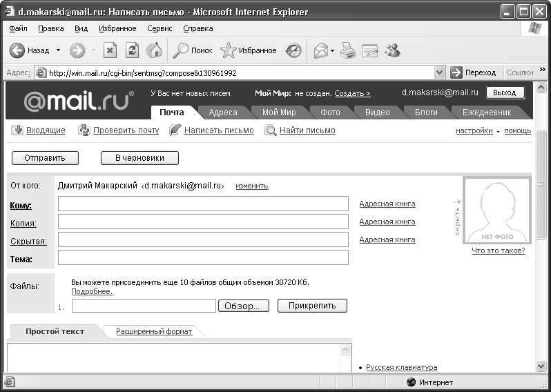Click the Найти письмо magnifier icon
Screen dimensions: 551x392
coord(271,130)
